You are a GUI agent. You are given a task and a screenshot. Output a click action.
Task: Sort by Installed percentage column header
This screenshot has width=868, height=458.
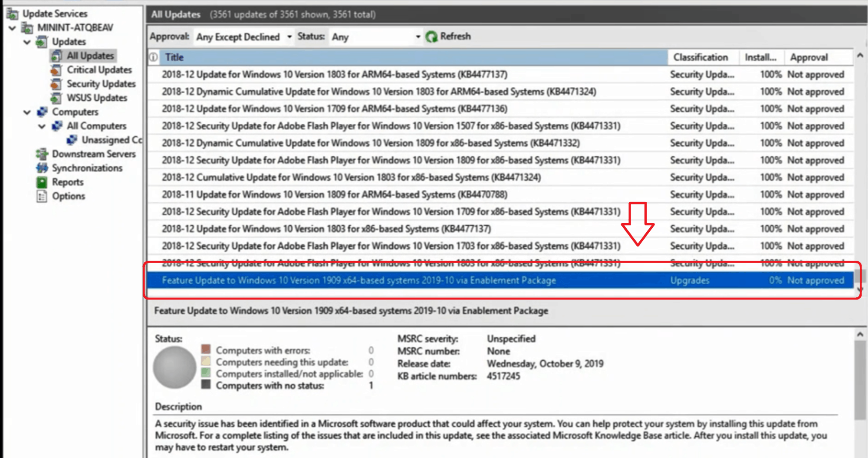click(x=762, y=57)
